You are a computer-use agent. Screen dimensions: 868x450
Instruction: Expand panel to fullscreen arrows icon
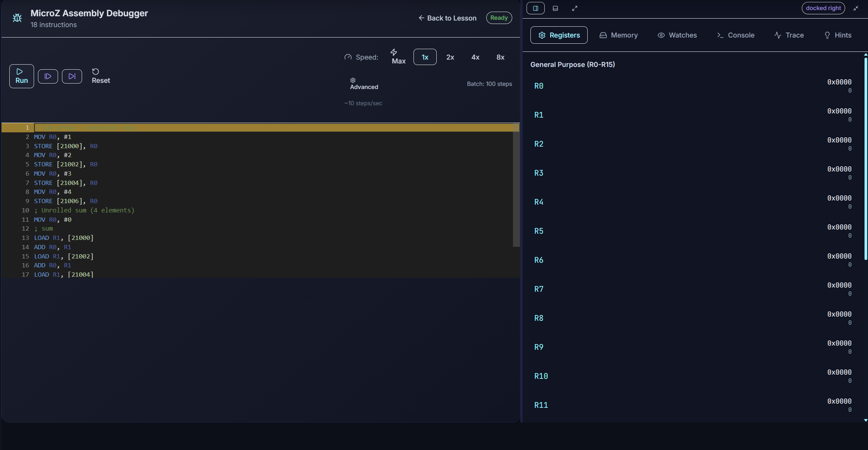pyautogui.click(x=575, y=8)
